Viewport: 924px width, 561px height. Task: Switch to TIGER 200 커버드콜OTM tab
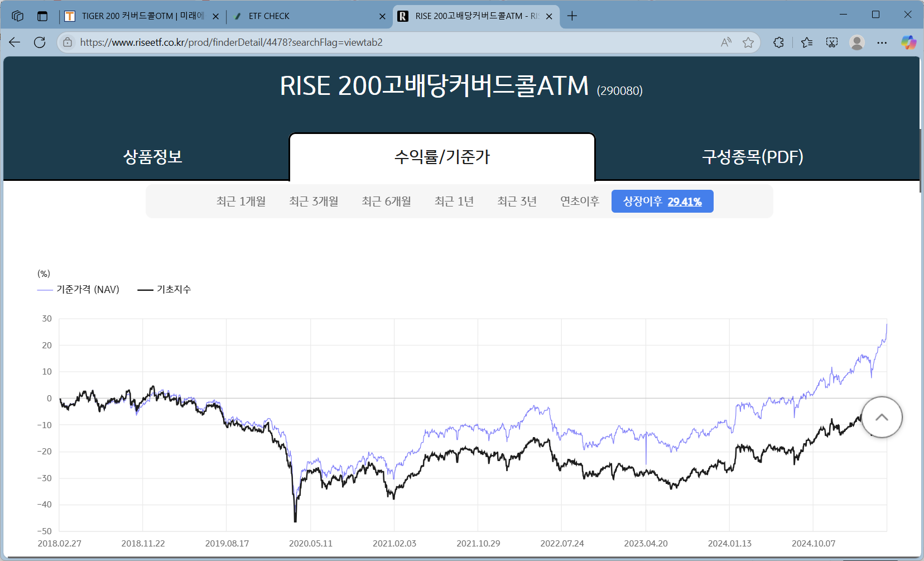(x=142, y=16)
